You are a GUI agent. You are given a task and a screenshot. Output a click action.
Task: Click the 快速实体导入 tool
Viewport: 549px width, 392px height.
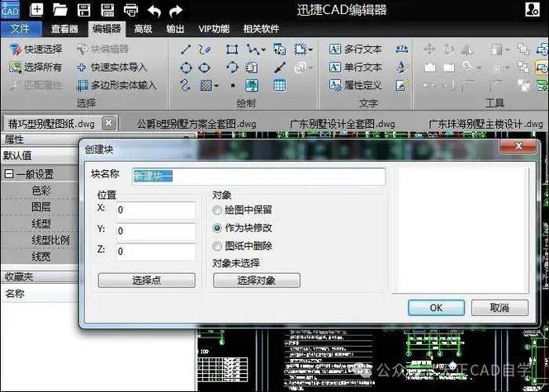111,67
